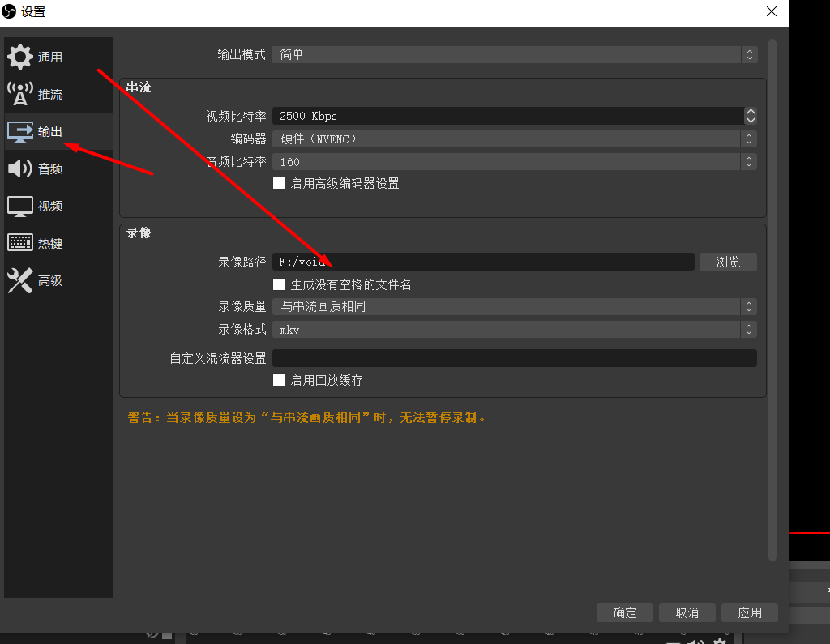830x644 pixels.
Task: Click the vertical scrollbar of settings panel
Action: pos(772,300)
